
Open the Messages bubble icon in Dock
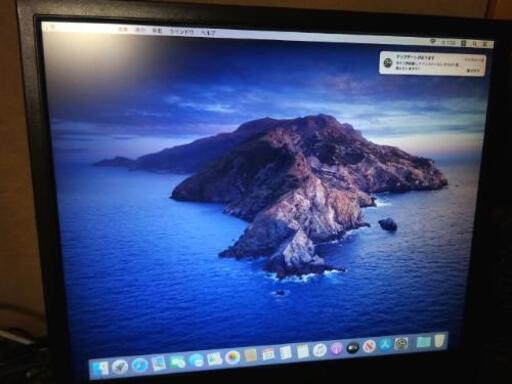195,361
